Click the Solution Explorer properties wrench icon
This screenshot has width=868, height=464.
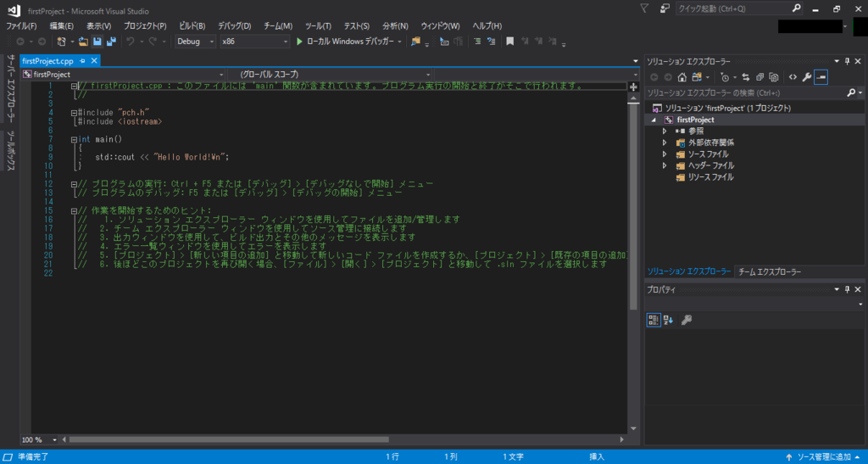807,77
